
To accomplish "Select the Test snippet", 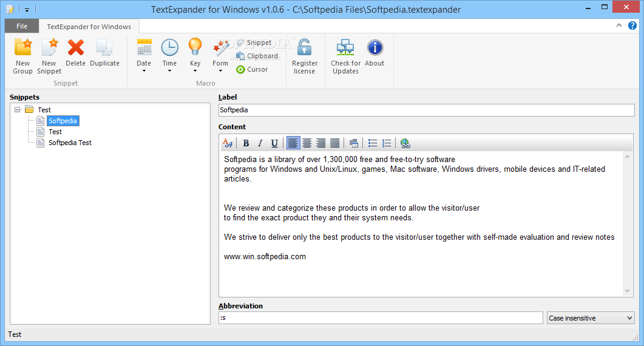I will tap(55, 132).
